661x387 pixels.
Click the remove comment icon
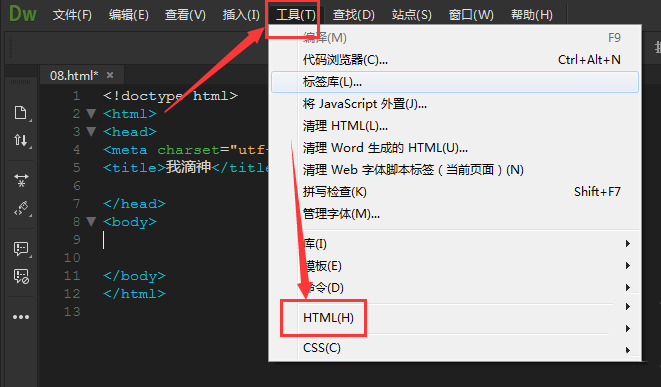point(21,277)
